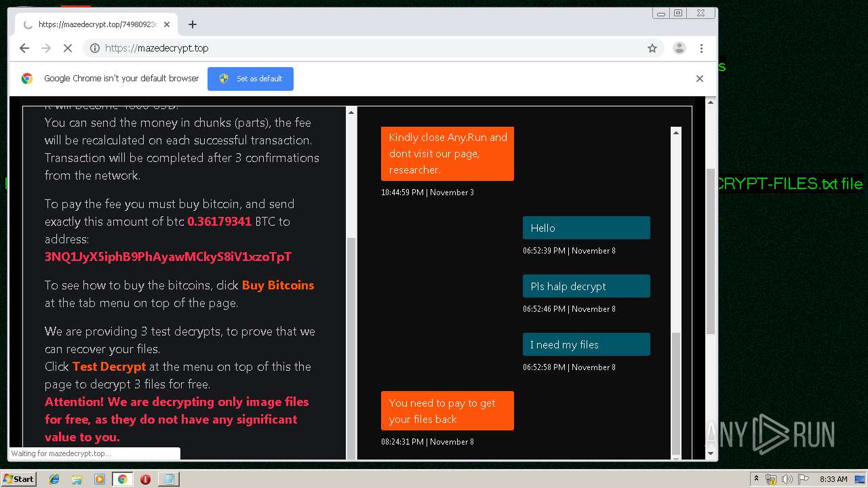Click the instructions panel scroll up arrow

(351, 112)
